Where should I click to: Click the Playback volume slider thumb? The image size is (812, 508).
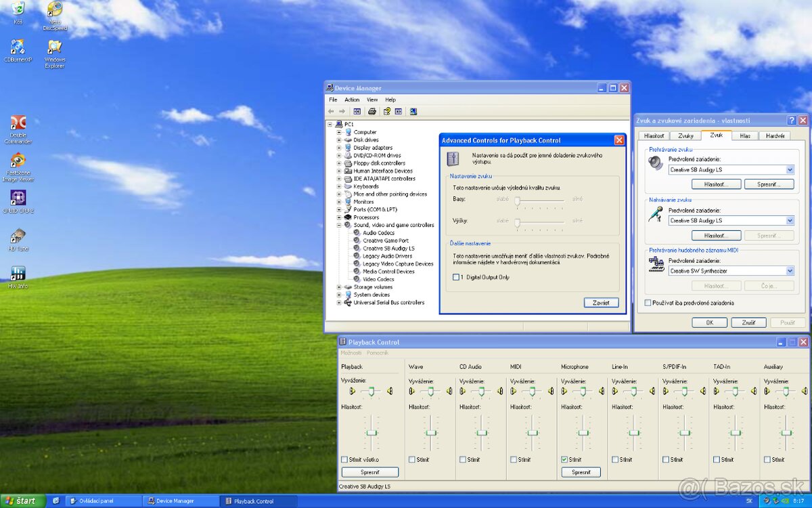371,432
